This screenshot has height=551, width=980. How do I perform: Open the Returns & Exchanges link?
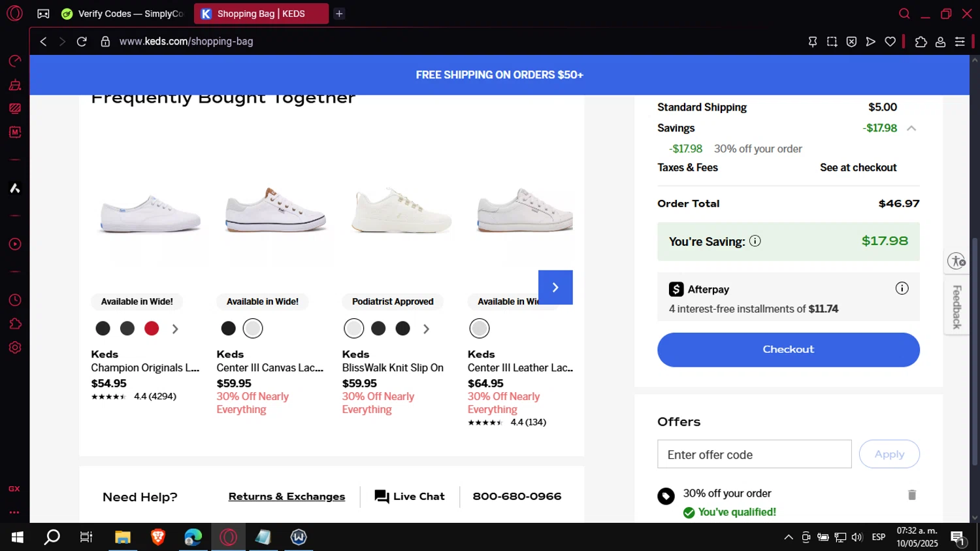click(x=287, y=497)
